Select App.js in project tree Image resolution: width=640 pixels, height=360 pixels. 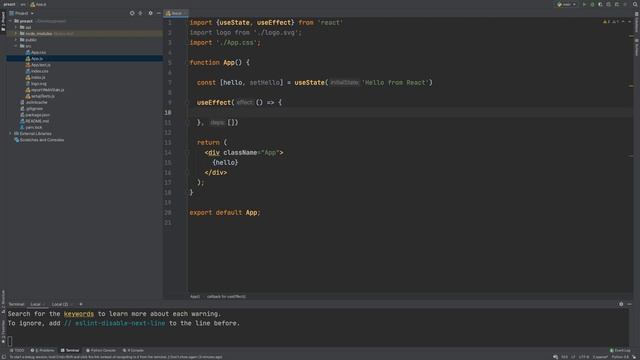pos(34,58)
